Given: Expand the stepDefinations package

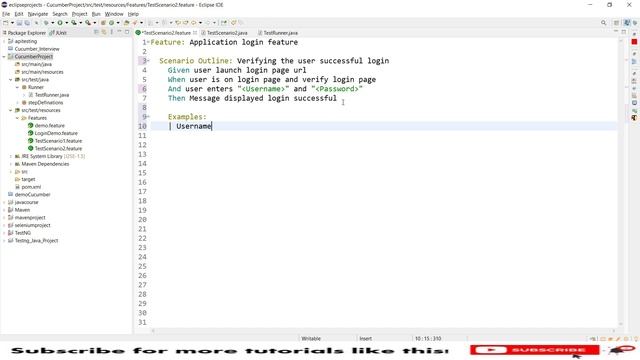Looking at the screenshot, I should (18, 102).
